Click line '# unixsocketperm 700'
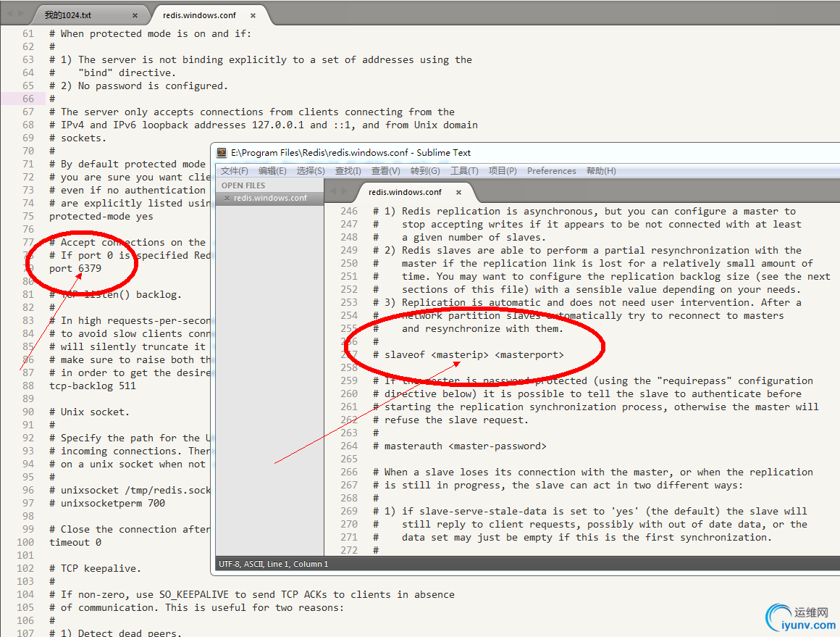The height and width of the screenshot is (637, 840). (x=107, y=504)
